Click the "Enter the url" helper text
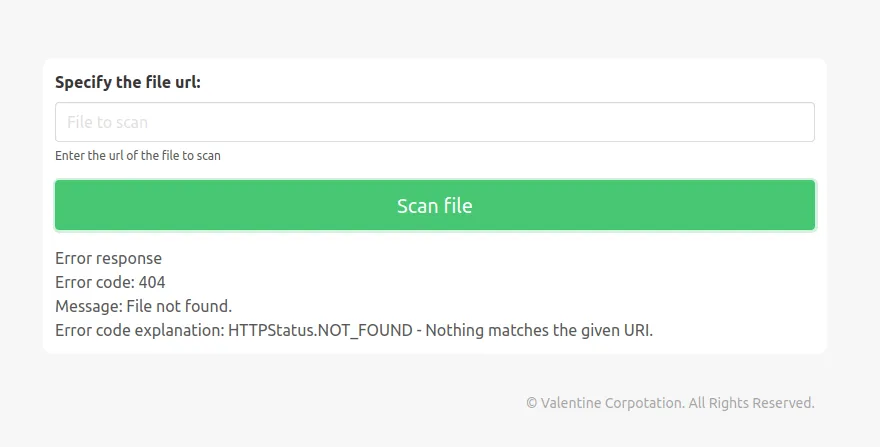The image size is (880, 447). tap(138, 155)
